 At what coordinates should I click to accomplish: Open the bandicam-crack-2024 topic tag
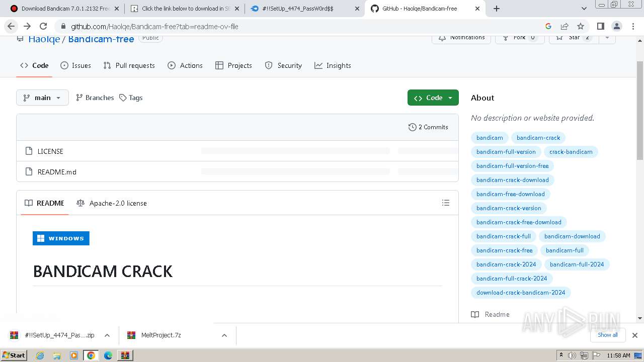[x=506, y=264]
